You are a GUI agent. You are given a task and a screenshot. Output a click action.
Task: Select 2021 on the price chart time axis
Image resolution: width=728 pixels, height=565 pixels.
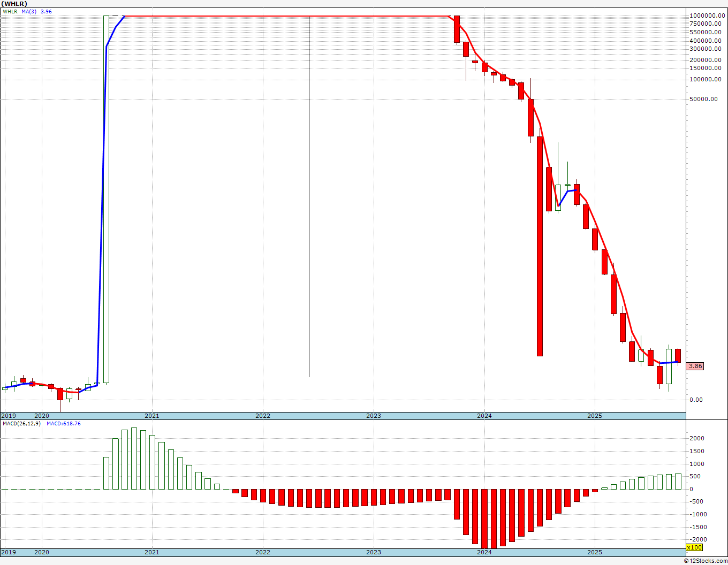[x=152, y=416]
